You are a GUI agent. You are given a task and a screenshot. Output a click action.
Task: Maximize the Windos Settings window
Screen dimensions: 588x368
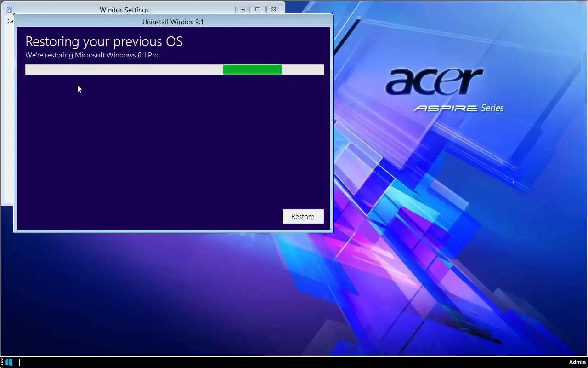tap(258, 10)
